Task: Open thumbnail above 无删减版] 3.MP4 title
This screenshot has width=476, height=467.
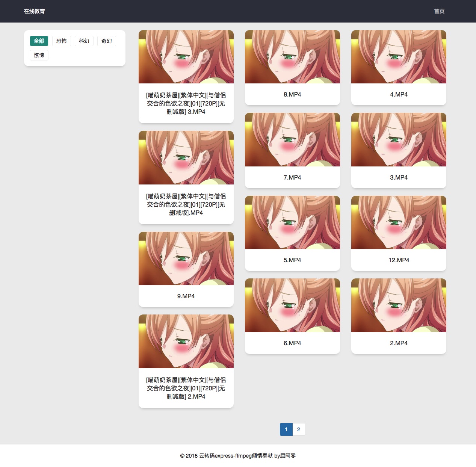Action: click(x=186, y=57)
